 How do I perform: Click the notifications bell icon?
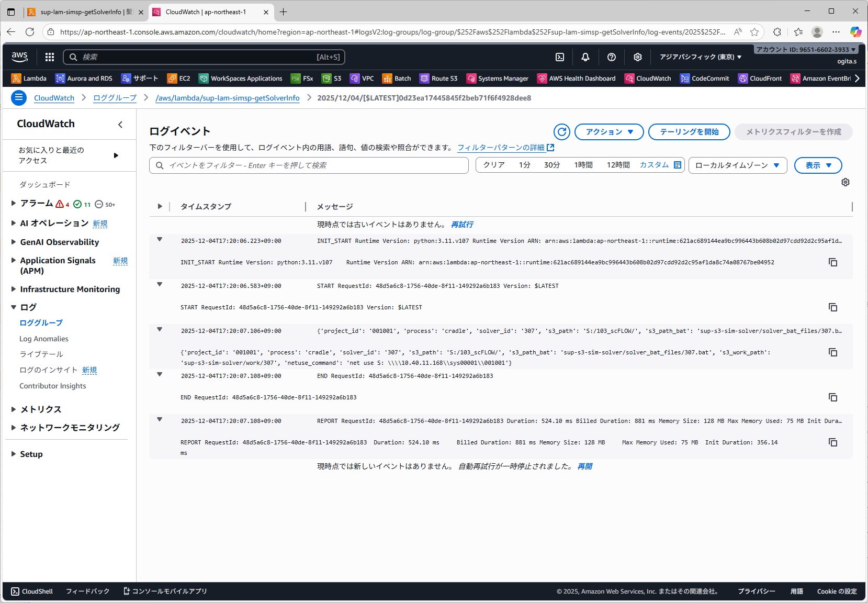(585, 57)
